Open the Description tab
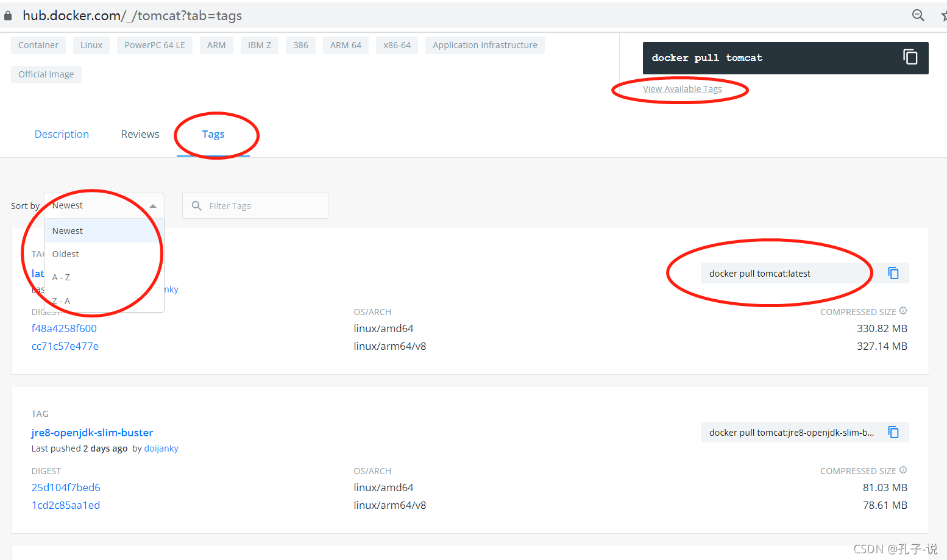 pyautogui.click(x=62, y=134)
